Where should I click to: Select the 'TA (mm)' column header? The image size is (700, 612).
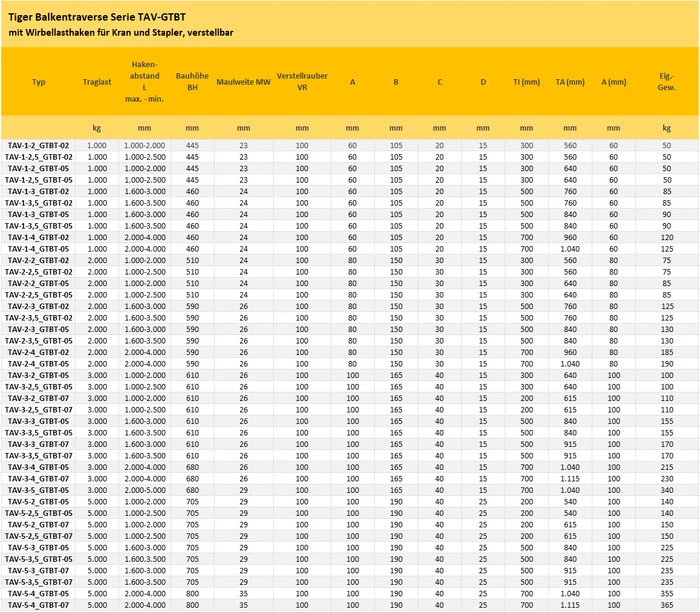point(569,82)
